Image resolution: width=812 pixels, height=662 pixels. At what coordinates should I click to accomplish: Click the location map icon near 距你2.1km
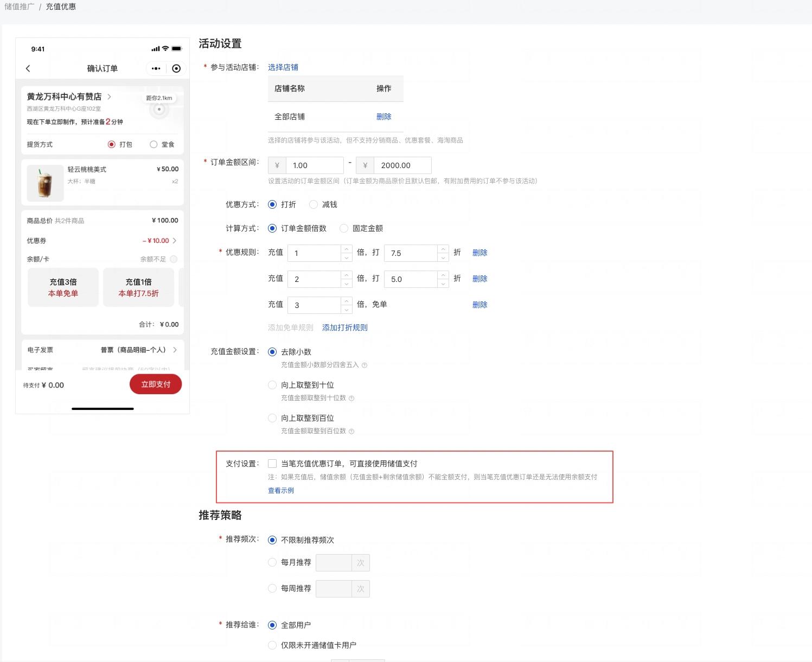tap(159, 110)
